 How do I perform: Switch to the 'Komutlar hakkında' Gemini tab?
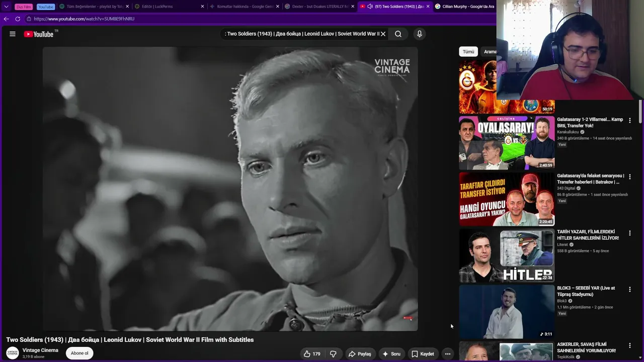(x=244, y=7)
